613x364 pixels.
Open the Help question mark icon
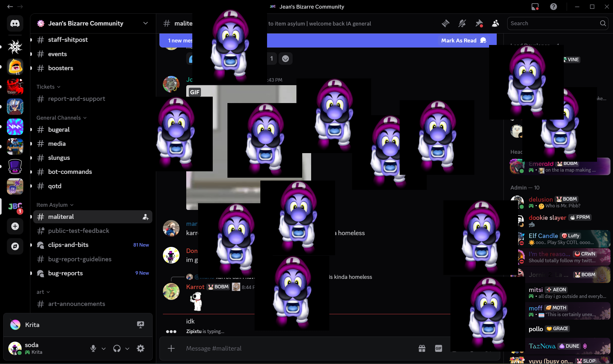[554, 7]
